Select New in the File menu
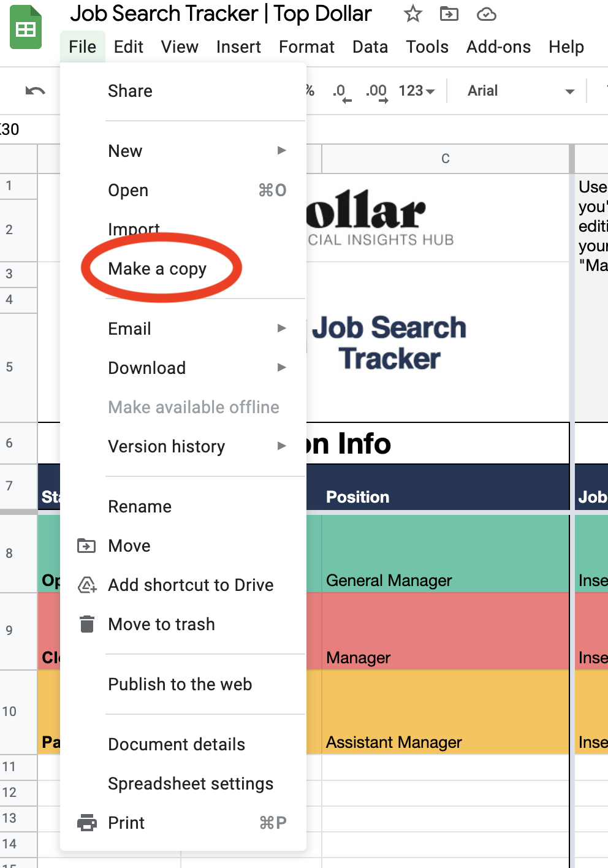Viewport: 608px width, 868px height. pos(183,151)
